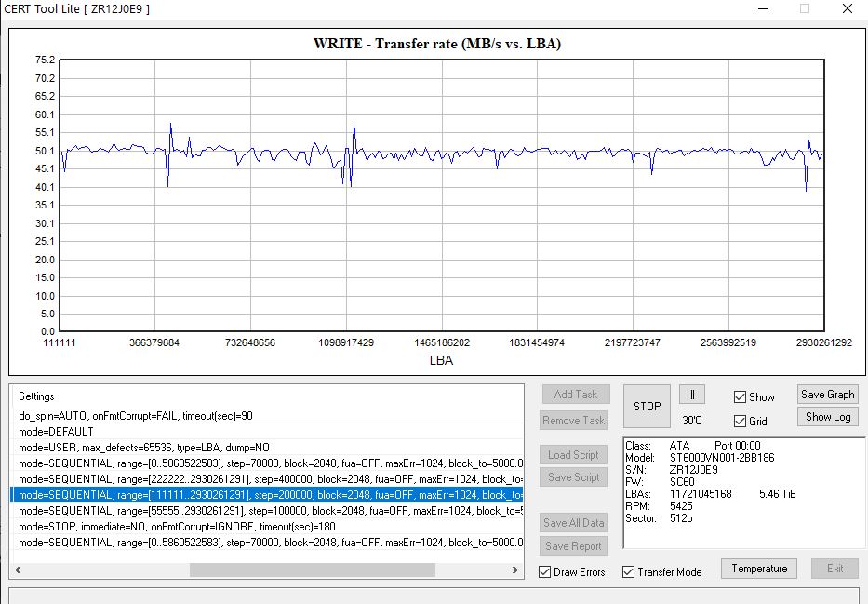The image size is (868, 604).
Task: Select the do_spin=AUTO settings row
Action: point(267,416)
